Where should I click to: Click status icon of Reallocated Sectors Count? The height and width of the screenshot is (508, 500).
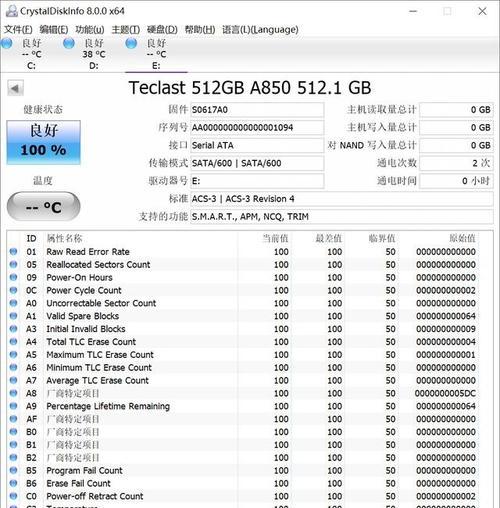click(x=13, y=264)
